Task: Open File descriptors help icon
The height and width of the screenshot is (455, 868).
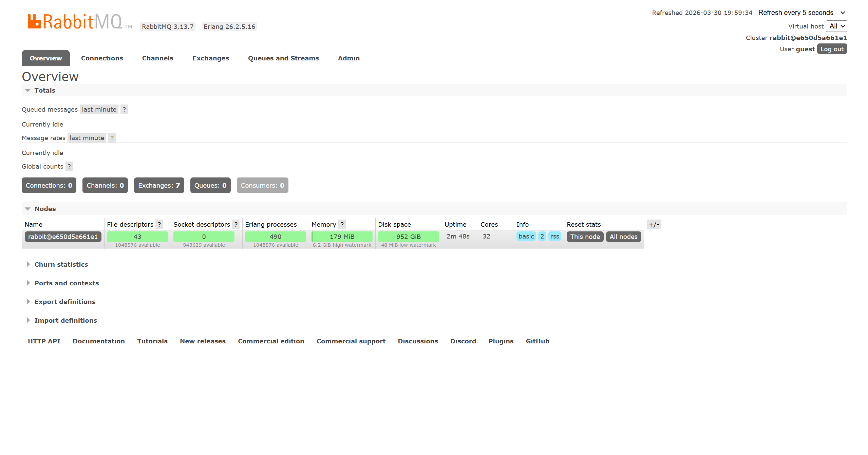Action: pyautogui.click(x=159, y=224)
